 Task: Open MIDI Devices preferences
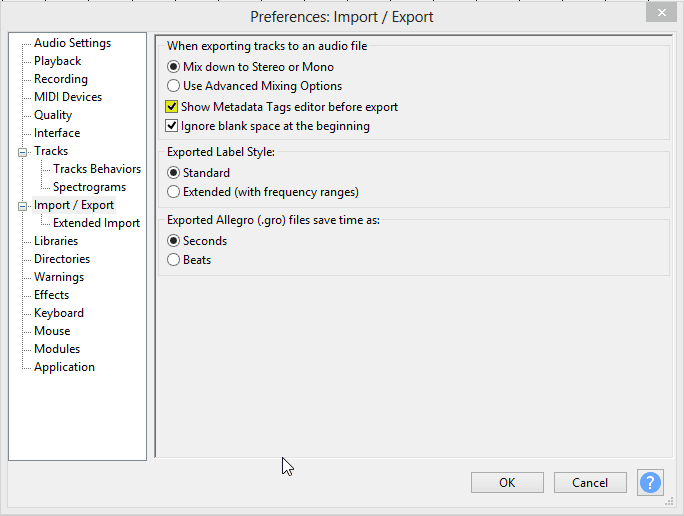coord(68,97)
